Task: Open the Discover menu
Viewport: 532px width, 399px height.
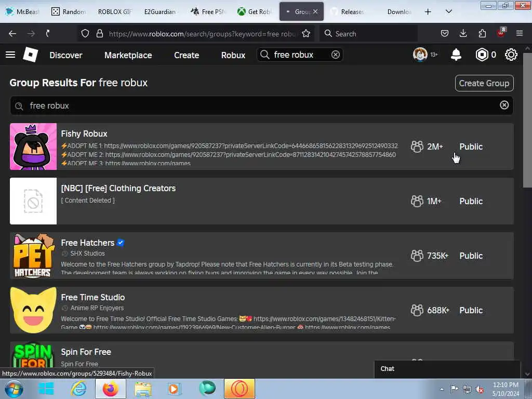Action: tap(66, 55)
